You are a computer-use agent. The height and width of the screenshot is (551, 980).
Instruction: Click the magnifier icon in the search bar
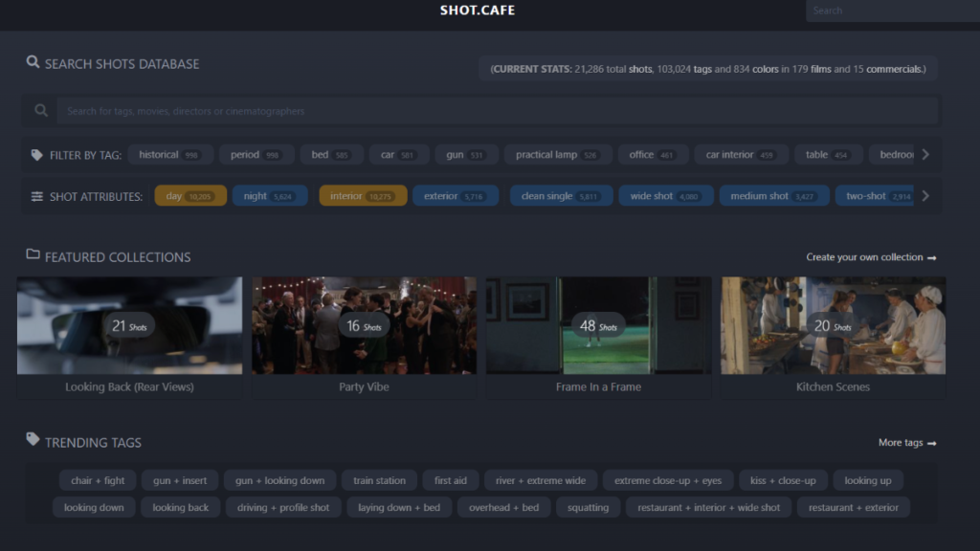click(41, 111)
